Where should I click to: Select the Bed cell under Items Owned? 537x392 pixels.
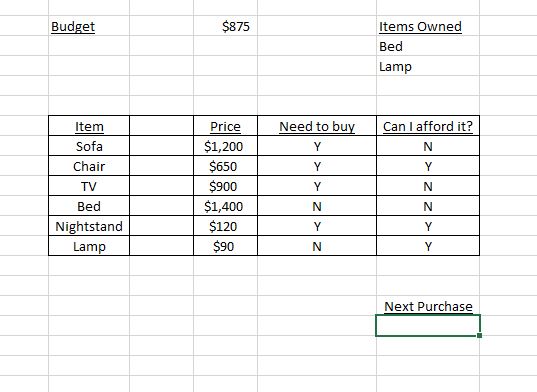pyautogui.click(x=428, y=46)
